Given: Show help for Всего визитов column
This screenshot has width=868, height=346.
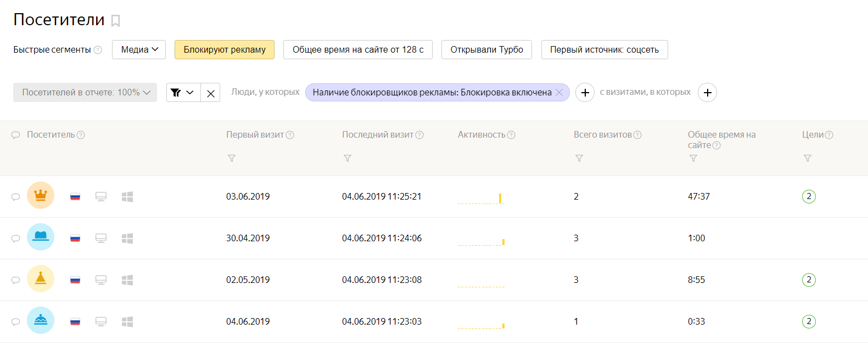Looking at the screenshot, I should pyautogui.click(x=637, y=135).
